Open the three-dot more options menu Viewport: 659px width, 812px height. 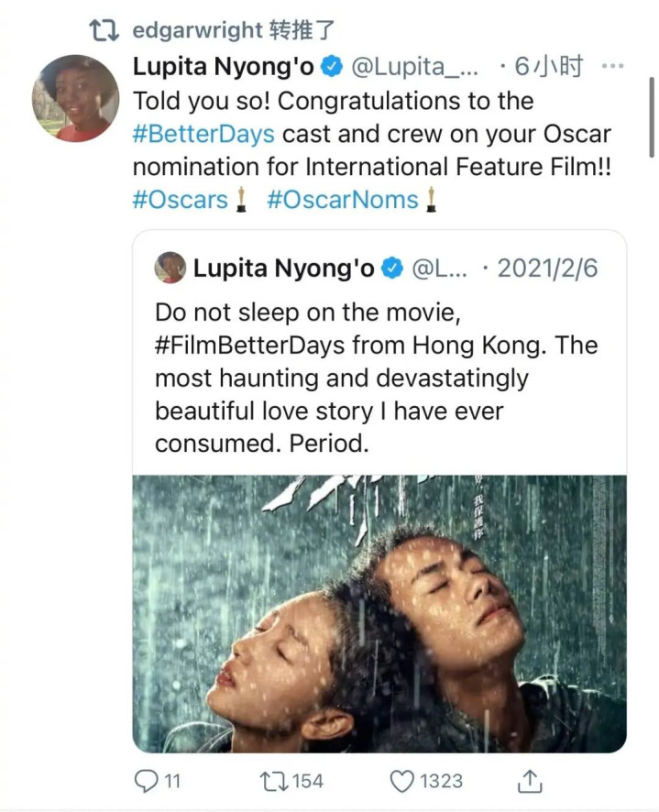coord(613,66)
